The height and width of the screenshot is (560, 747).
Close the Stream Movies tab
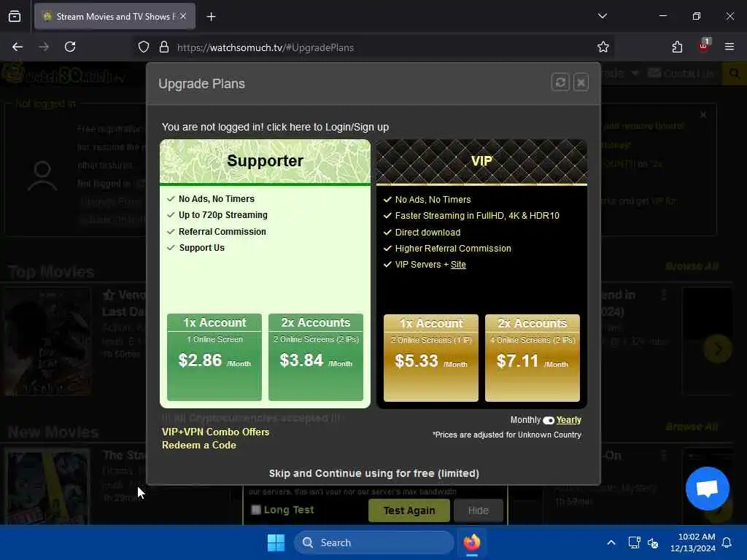click(183, 17)
